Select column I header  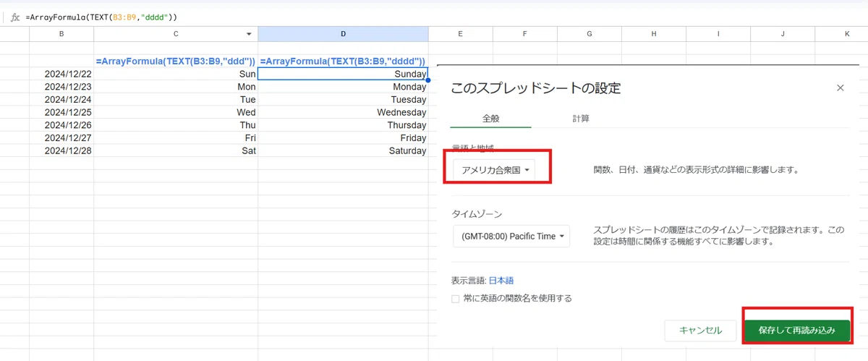click(x=718, y=34)
